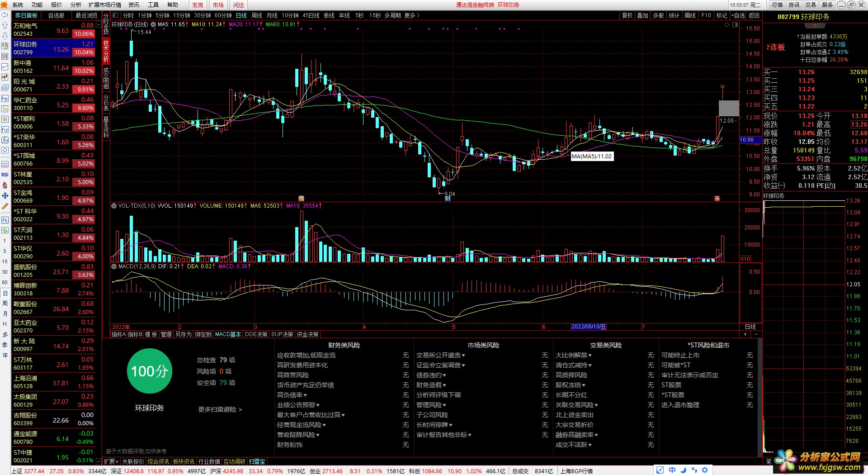Click the back arrow icon in left sidebar
Screen dimensions: 868x475
[5, 15]
